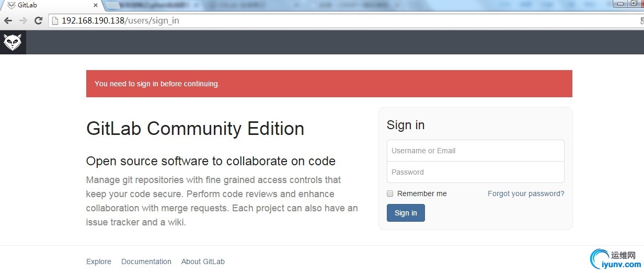Click the GitLab fox logo in navbar

[x=12, y=42]
